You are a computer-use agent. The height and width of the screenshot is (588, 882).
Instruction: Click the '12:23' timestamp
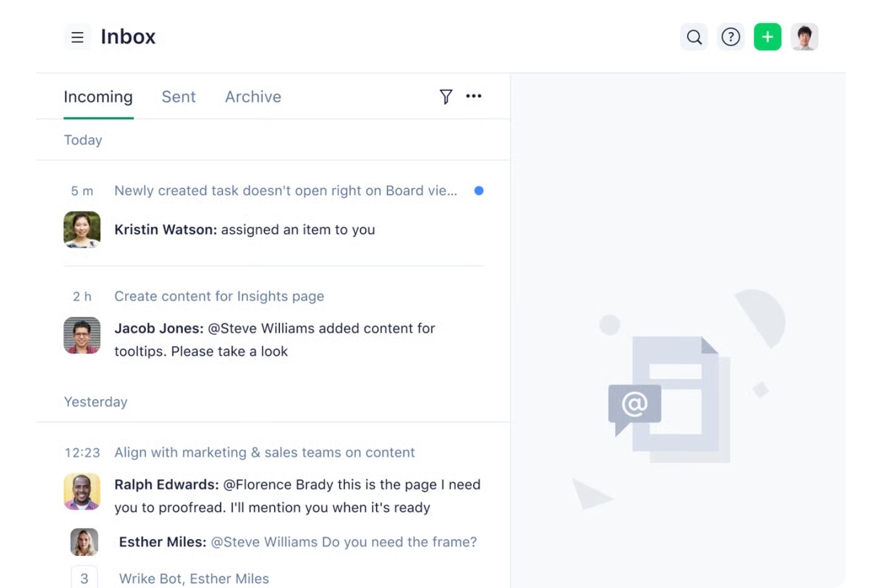(x=82, y=453)
